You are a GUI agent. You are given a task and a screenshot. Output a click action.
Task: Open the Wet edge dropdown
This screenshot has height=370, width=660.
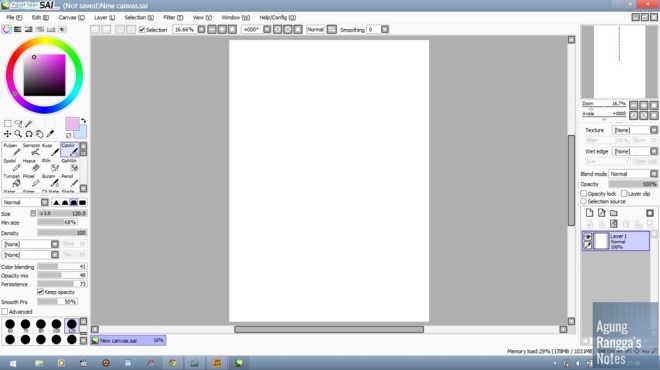[x=634, y=151]
